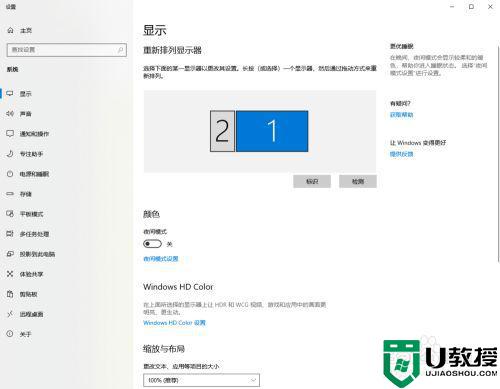Screen dimensions: 500x389
Task: Click 提供反馈 give feedback link
Action: (x=402, y=154)
